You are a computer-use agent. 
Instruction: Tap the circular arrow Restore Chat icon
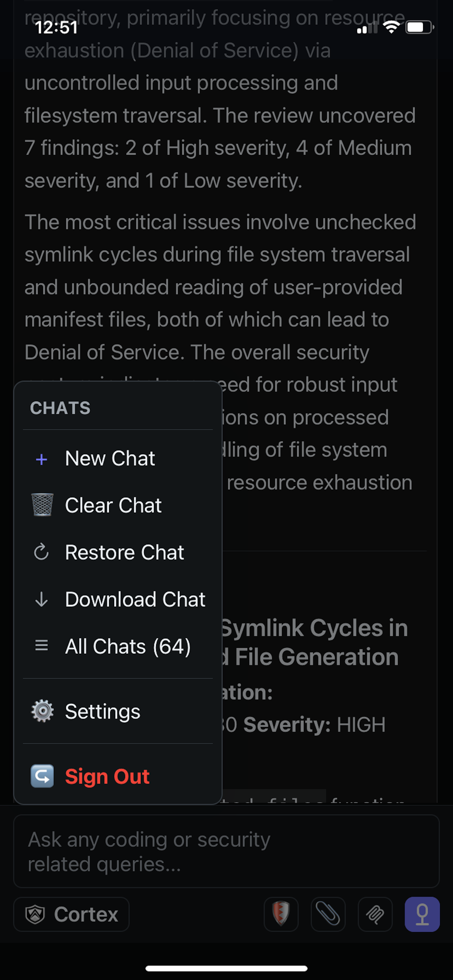tap(42, 552)
